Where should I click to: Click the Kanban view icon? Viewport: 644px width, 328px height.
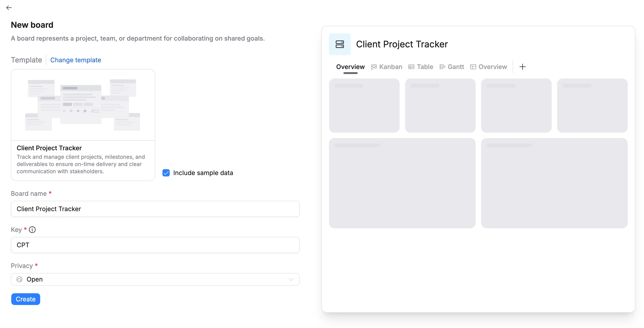[374, 67]
